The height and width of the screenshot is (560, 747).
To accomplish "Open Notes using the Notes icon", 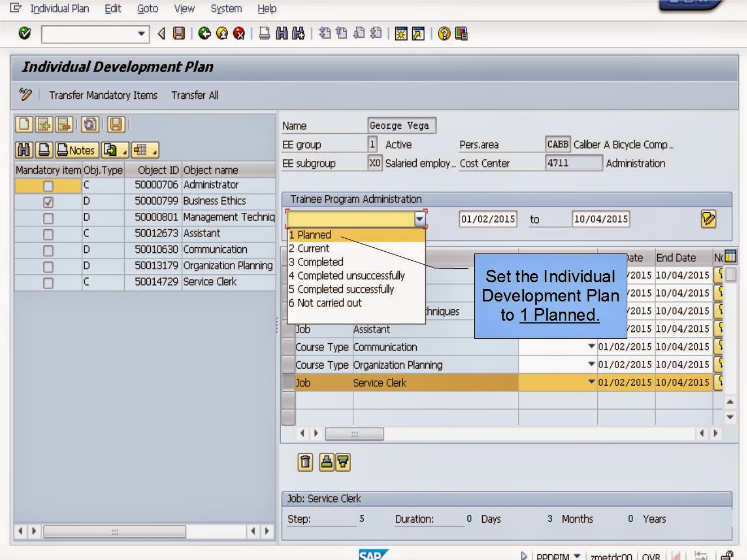I will (x=77, y=150).
